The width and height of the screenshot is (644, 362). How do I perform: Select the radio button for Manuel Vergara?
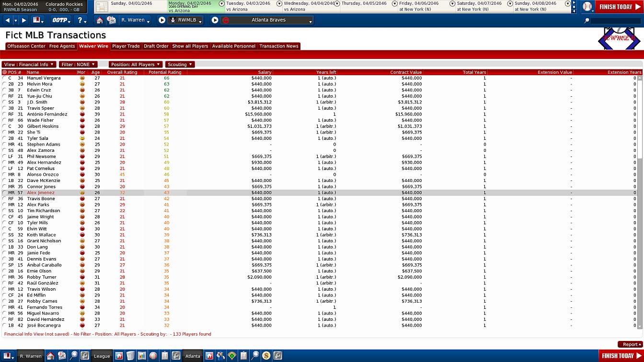click(4, 78)
